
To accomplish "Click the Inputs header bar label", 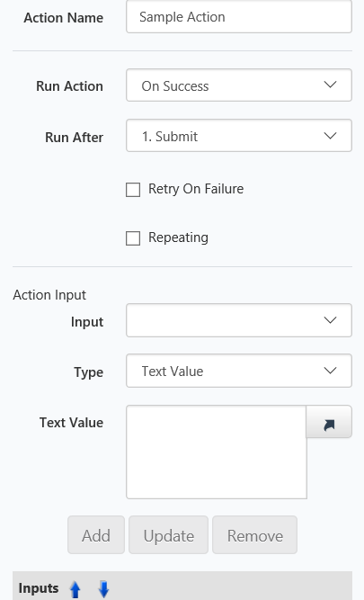I will (x=39, y=588).
